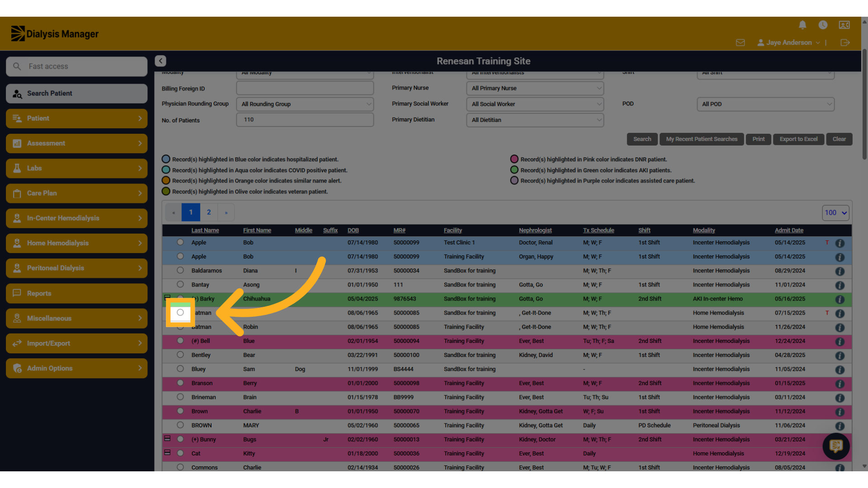Image resolution: width=868 pixels, height=488 pixels.
Task: Open the All POD dropdown
Action: point(766,104)
